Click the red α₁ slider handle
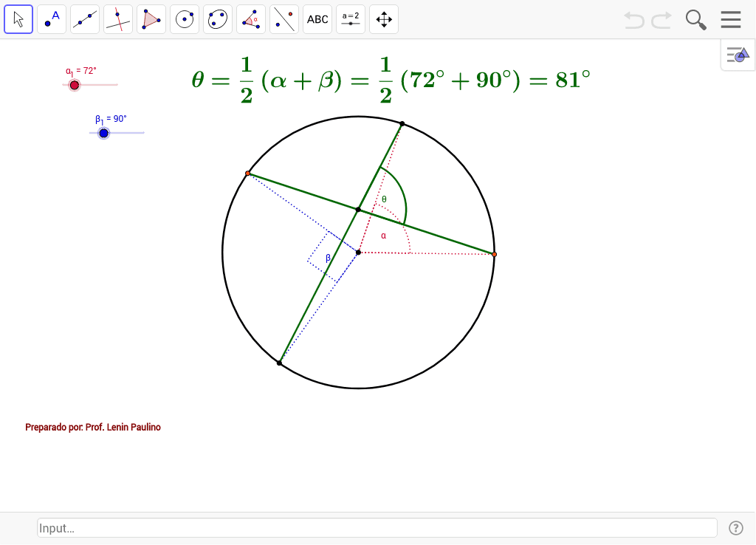Image resolution: width=756 pixels, height=545 pixels. click(75, 85)
